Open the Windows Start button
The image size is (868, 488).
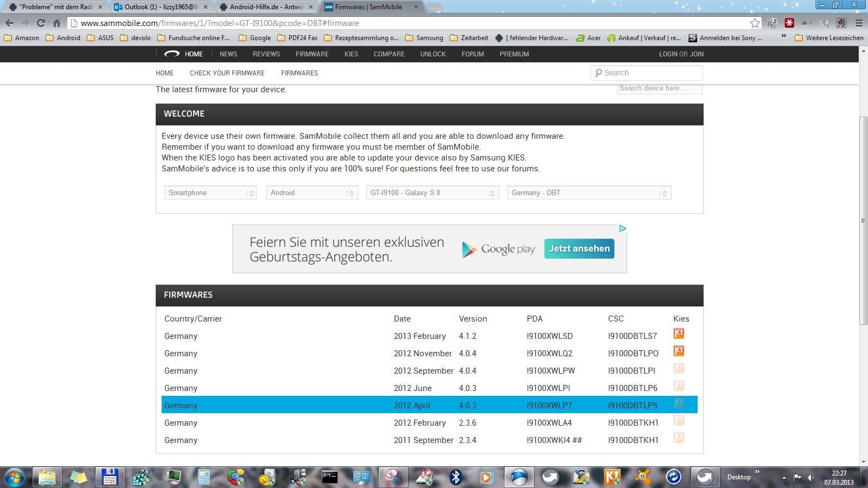click(15, 477)
